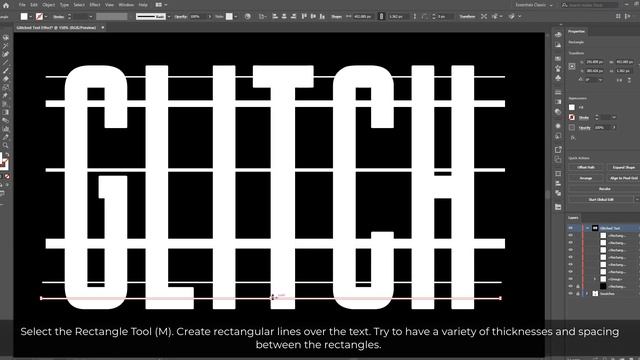Select the Paintbrush tool in the toolbar
This screenshot has width=640, height=360.
coord(6,71)
